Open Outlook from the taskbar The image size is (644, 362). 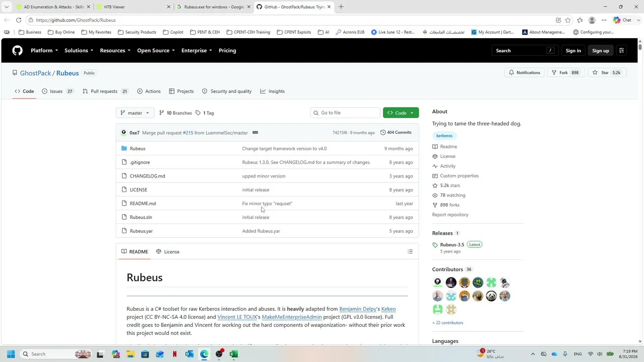pyautogui.click(x=189, y=354)
